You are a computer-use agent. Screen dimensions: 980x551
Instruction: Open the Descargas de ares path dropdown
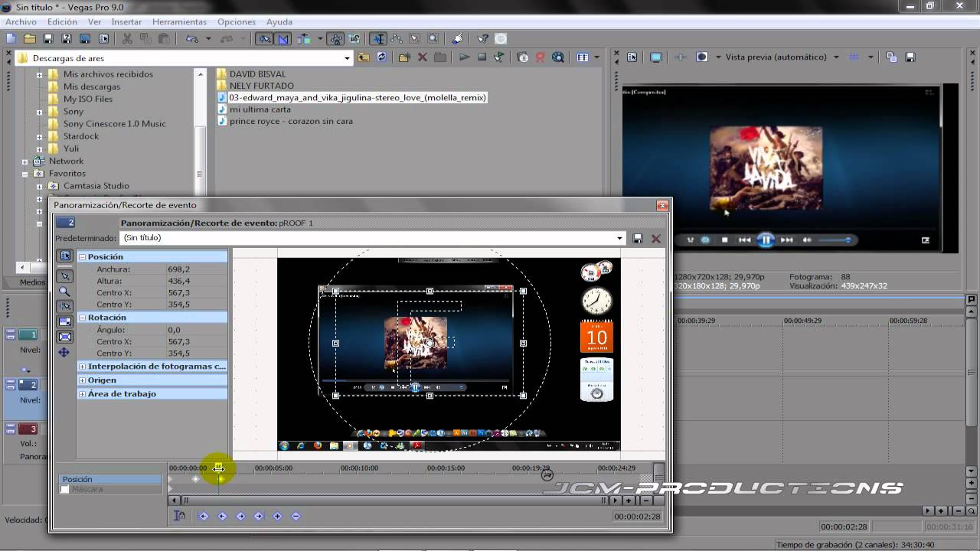pos(347,58)
